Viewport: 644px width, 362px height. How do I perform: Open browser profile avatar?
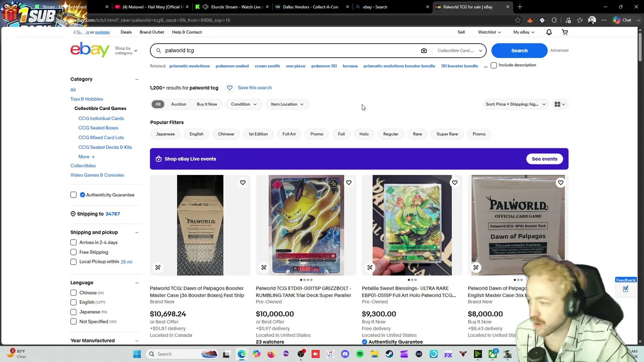(592, 20)
